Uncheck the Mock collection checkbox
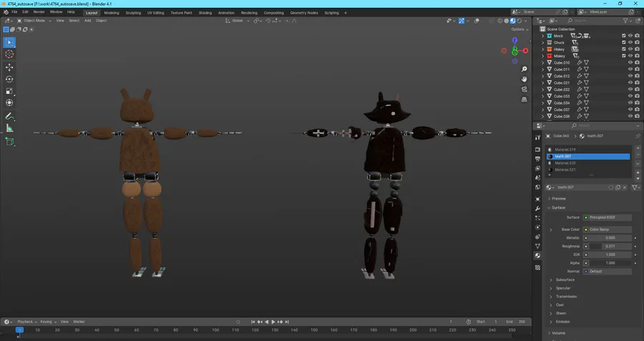 pyautogui.click(x=623, y=36)
